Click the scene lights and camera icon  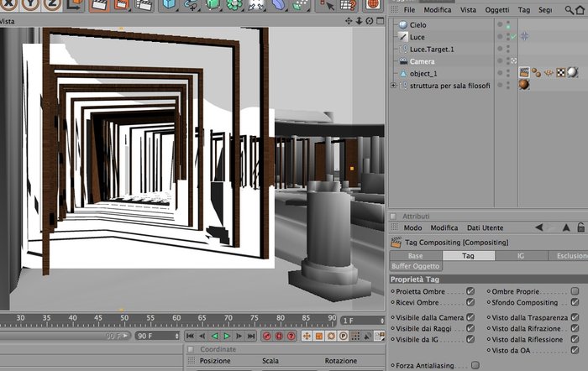coord(256,4)
